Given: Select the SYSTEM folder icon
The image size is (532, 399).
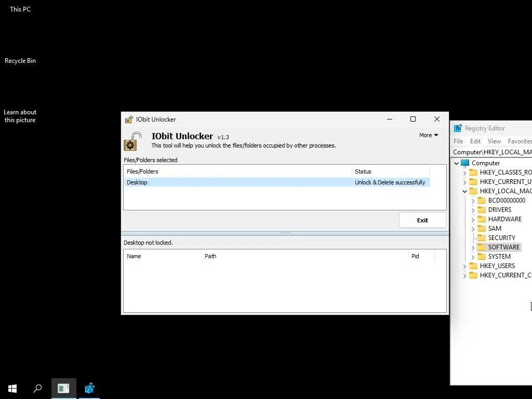Looking at the screenshot, I should pos(482,257).
